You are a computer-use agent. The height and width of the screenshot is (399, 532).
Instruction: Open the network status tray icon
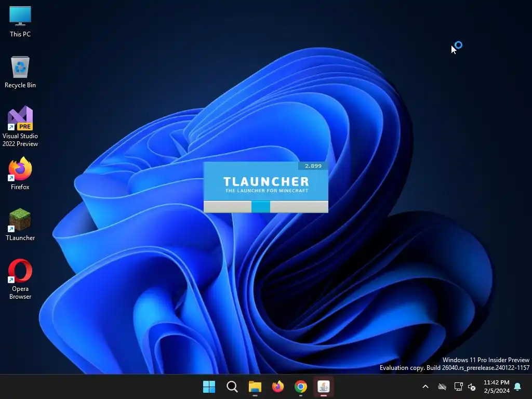coord(458,387)
